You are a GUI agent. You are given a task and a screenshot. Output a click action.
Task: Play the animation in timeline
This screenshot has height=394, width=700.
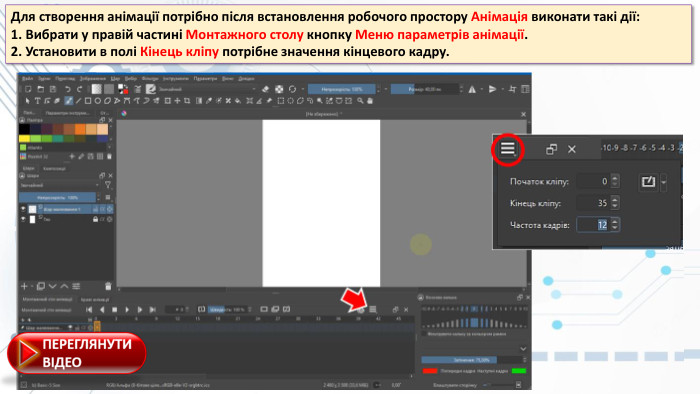point(127,309)
